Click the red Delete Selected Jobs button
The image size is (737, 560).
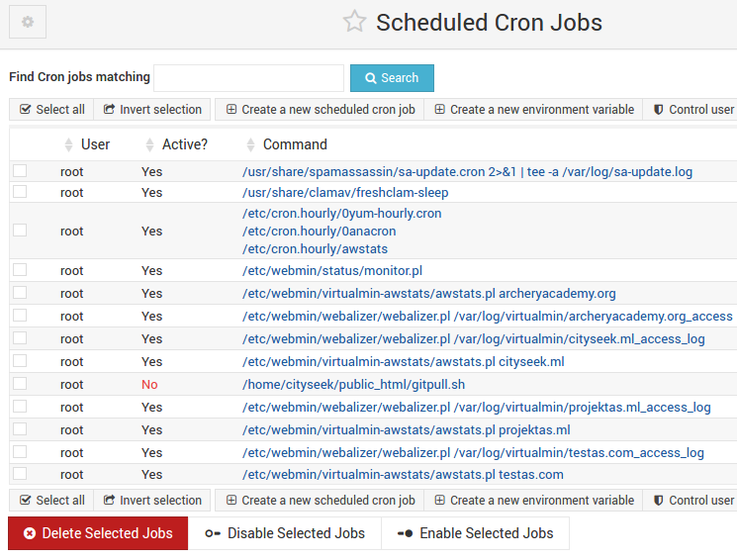(98, 533)
